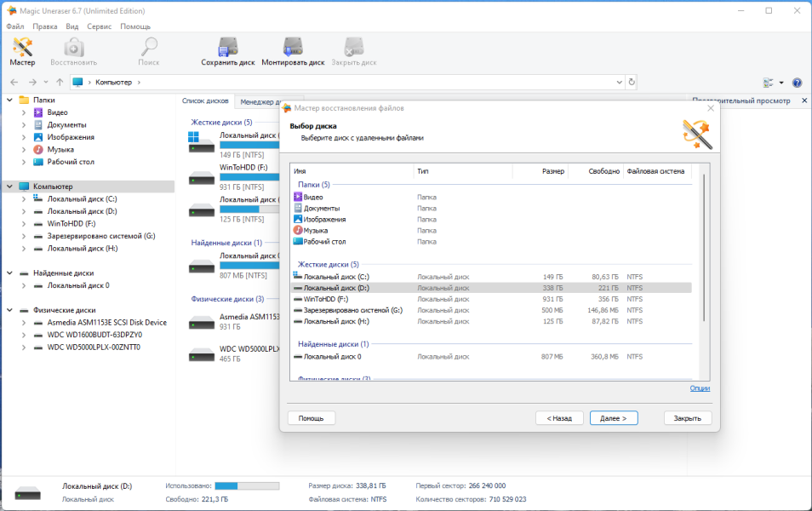The height and width of the screenshot is (511, 812).
Task: Open the view options dropdown arrow
Action: (781, 83)
